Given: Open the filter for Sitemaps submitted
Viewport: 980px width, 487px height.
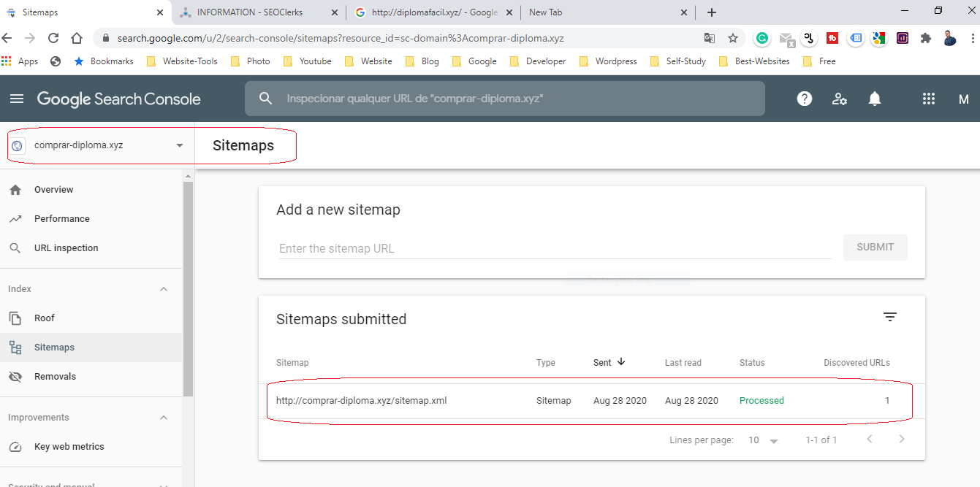Looking at the screenshot, I should 889,317.
